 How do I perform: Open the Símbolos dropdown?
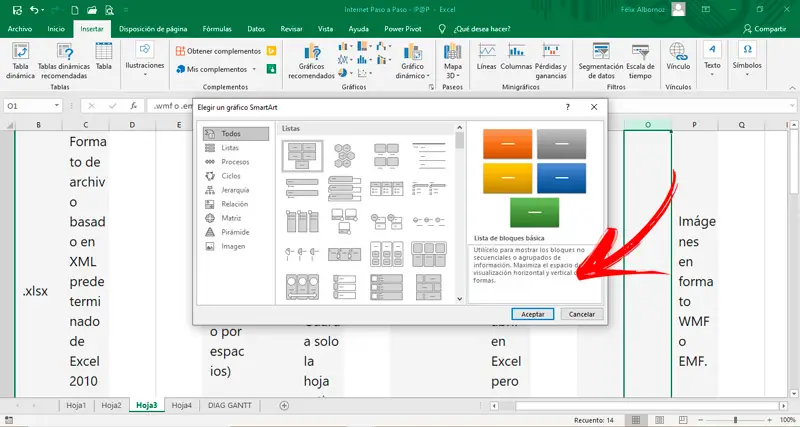(x=747, y=60)
